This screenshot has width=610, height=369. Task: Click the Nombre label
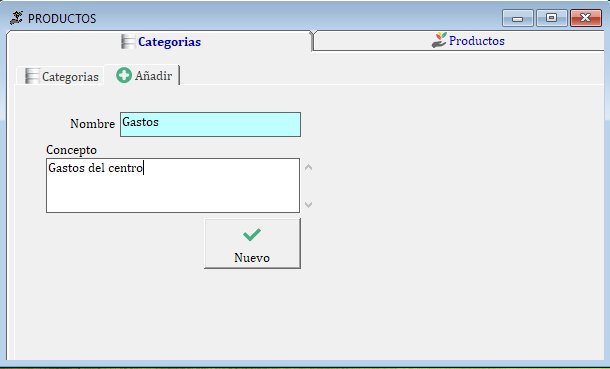92,124
